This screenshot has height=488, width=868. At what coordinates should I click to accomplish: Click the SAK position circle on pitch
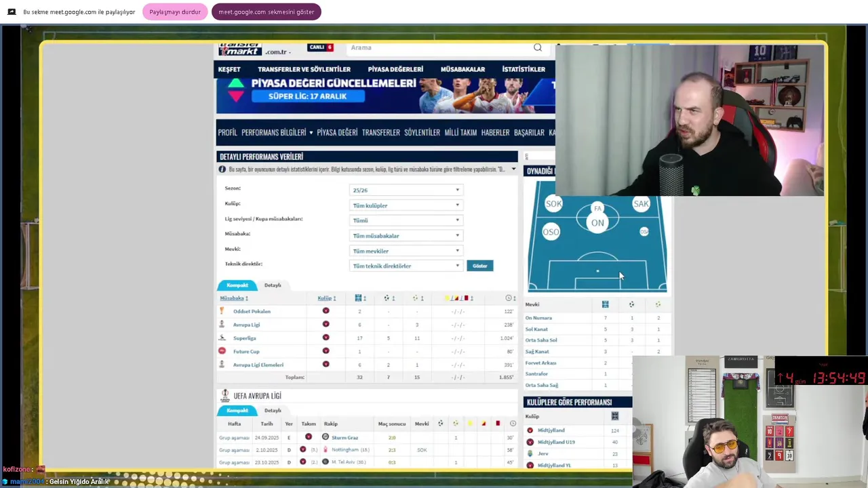tap(641, 203)
